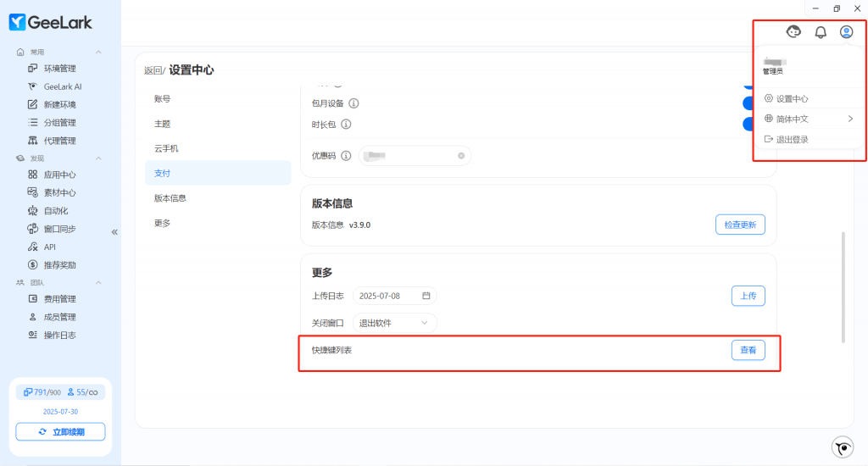Screen dimensions: 868x466
Task: Clear the 优惠码 field with the x icon
Action: 461,156
